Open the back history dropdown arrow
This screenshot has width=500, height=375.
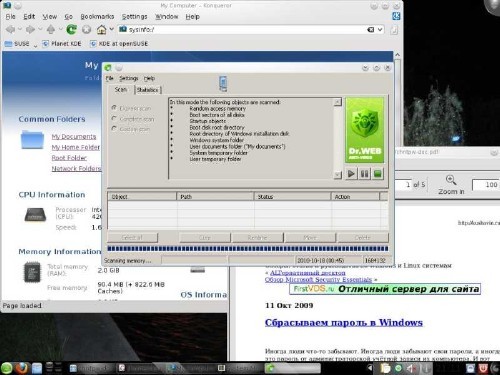click(x=20, y=29)
